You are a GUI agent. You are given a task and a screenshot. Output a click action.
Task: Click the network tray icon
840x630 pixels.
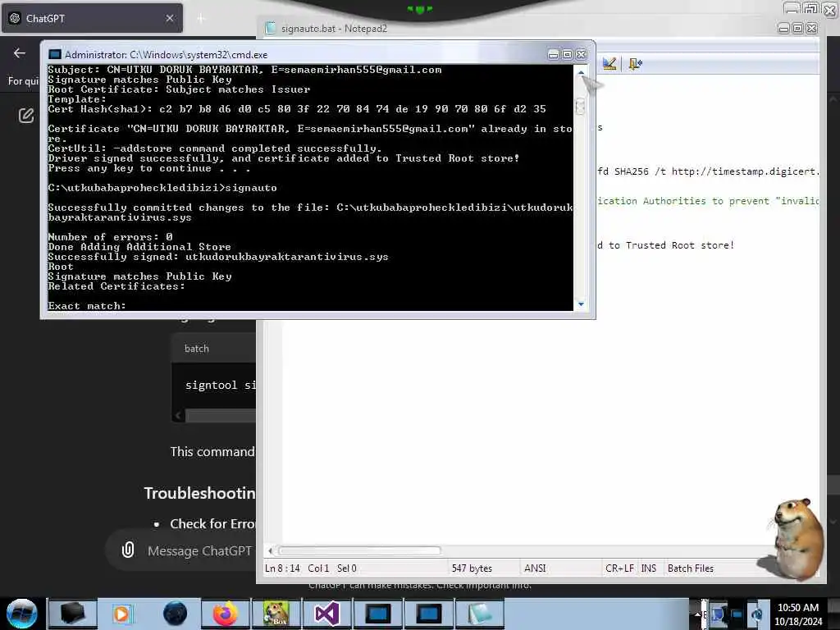[x=737, y=614]
